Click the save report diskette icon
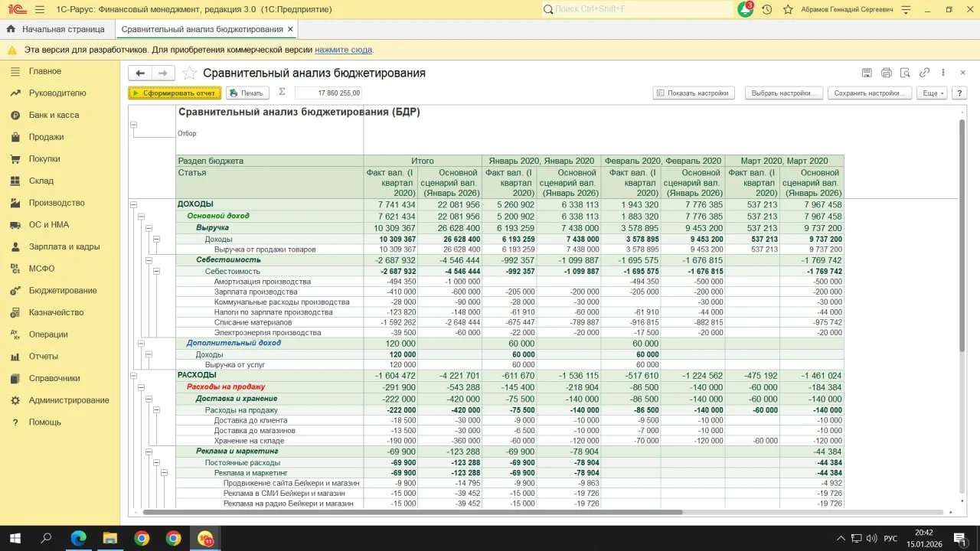Screen dimensions: 980x551 point(867,73)
